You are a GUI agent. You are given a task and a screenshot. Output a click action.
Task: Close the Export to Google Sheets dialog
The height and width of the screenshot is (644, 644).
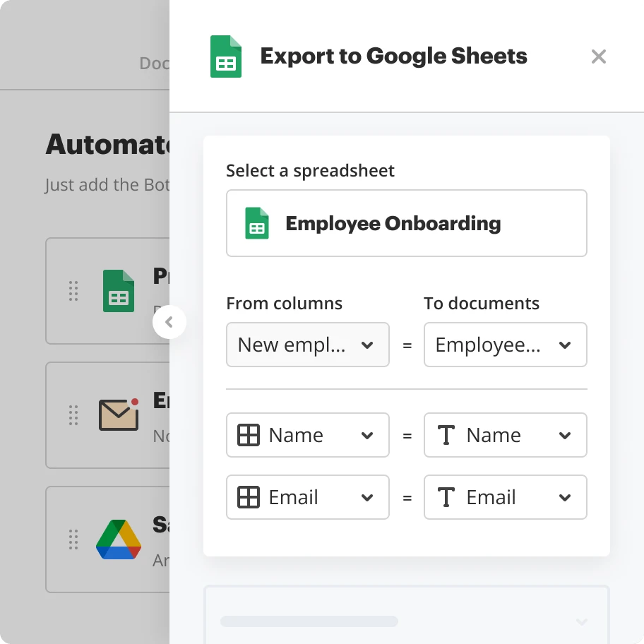coord(599,56)
